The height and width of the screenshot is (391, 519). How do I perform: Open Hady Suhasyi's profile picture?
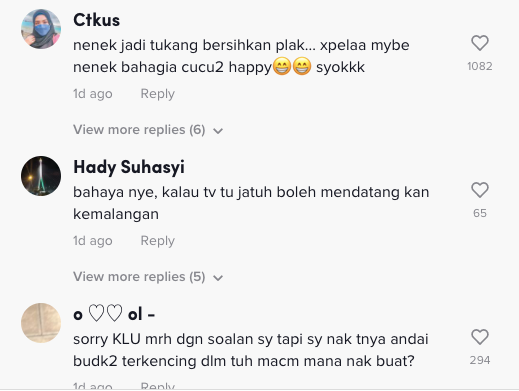41,176
